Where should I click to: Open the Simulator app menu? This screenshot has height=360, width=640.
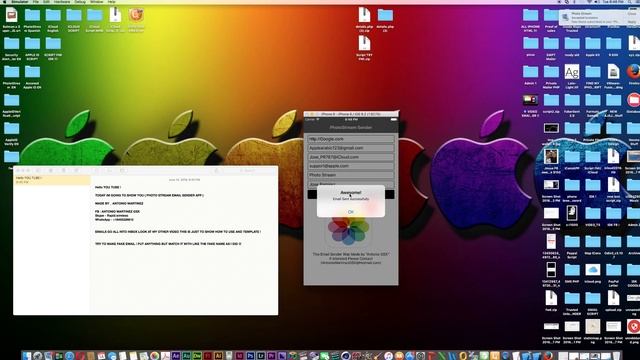[20, 2]
